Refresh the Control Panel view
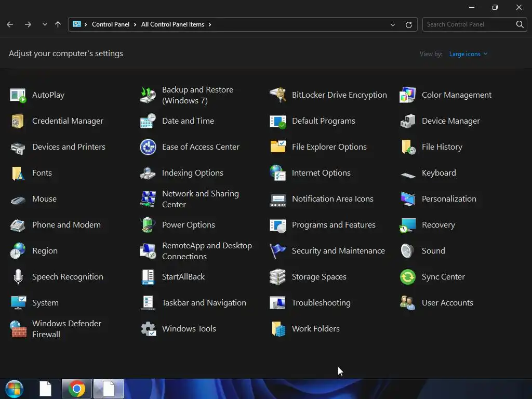Image resolution: width=532 pixels, height=399 pixels. [409, 25]
